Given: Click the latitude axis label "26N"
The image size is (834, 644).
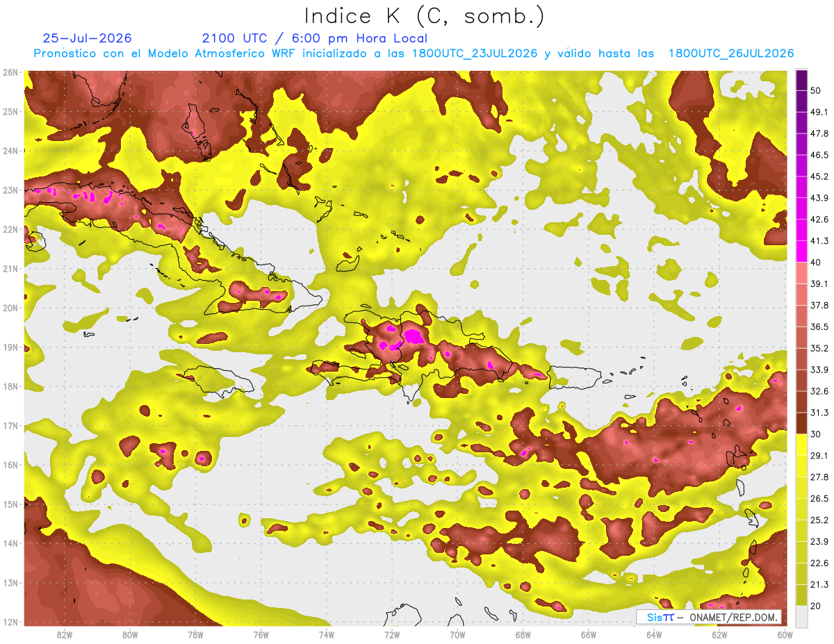Looking at the screenshot, I should [10, 72].
